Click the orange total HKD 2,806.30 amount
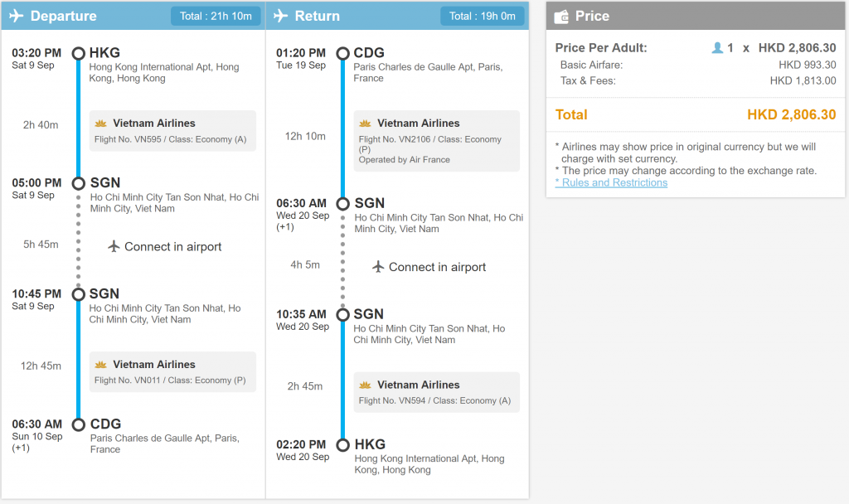The width and height of the screenshot is (849, 504). [x=791, y=114]
